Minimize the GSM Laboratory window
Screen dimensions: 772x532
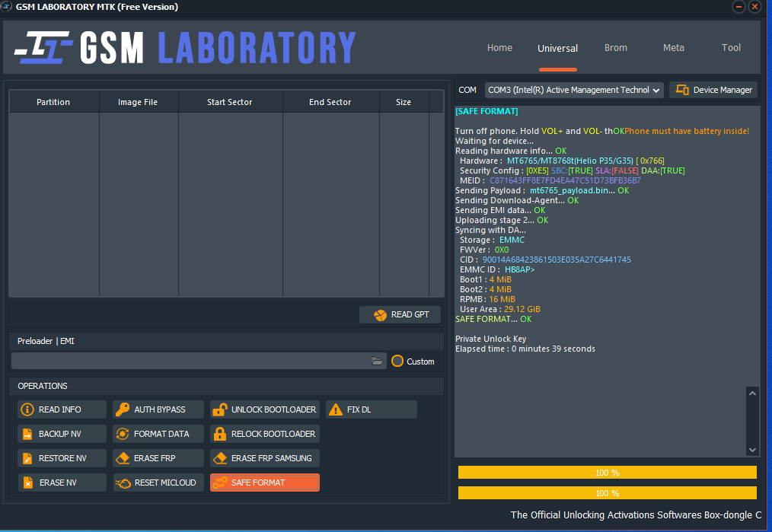[739, 7]
